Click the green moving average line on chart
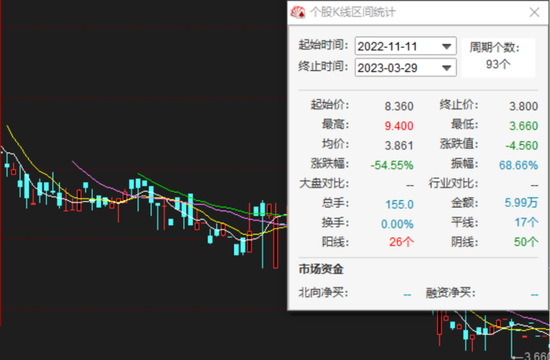The width and height of the screenshot is (550, 360). click(210, 203)
